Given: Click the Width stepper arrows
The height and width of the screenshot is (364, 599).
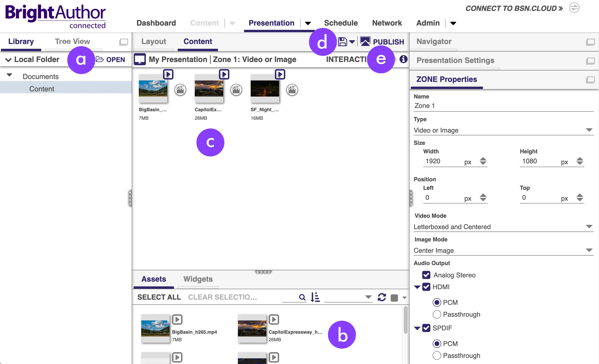Looking at the screenshot, I should click(x=483, y=161).
